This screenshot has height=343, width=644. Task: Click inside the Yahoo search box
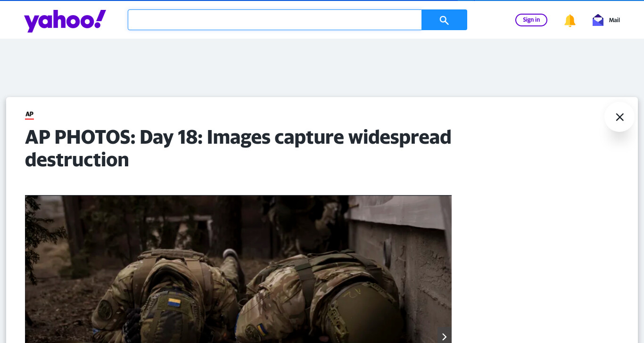tap(275, 20)
